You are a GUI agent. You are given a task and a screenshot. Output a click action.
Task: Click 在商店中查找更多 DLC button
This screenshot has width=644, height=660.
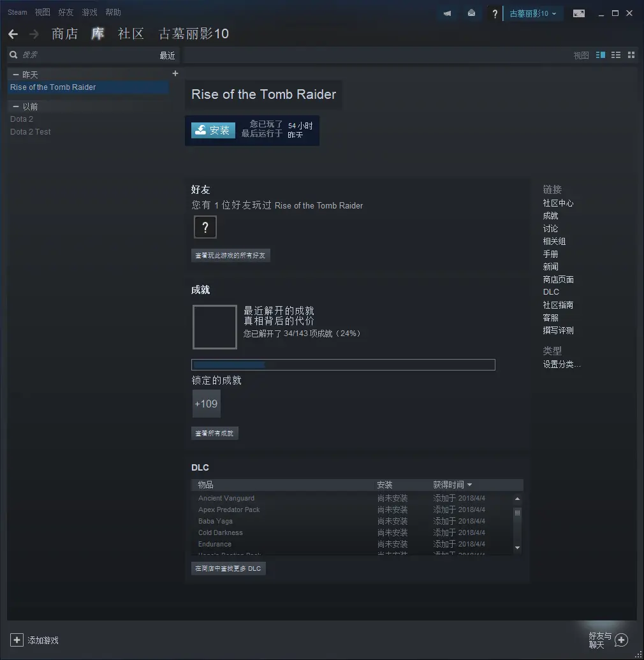point(228,568)
